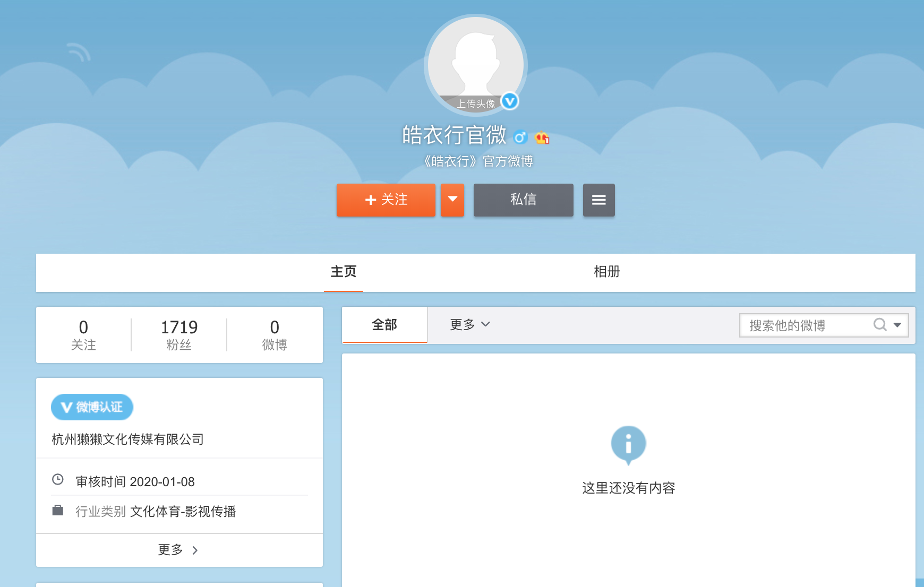Screen dimensions: 924x587
Task: Open the 1719 粉丝 followers count
Action: point(179,335)
